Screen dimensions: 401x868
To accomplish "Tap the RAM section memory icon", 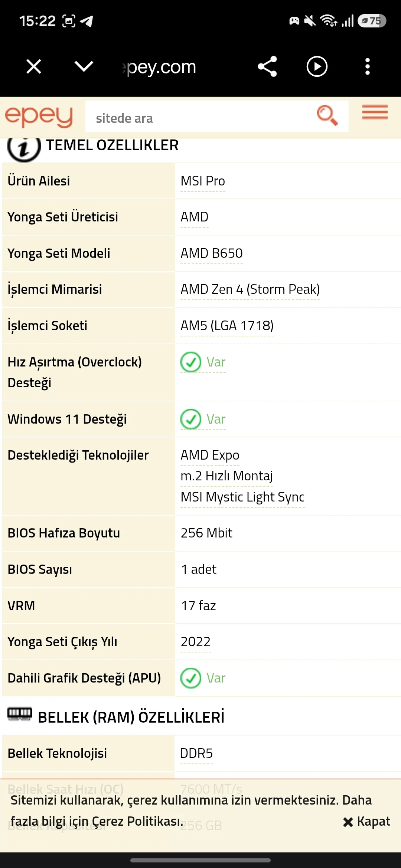I will pyautogui.click(x=20, y=714).
